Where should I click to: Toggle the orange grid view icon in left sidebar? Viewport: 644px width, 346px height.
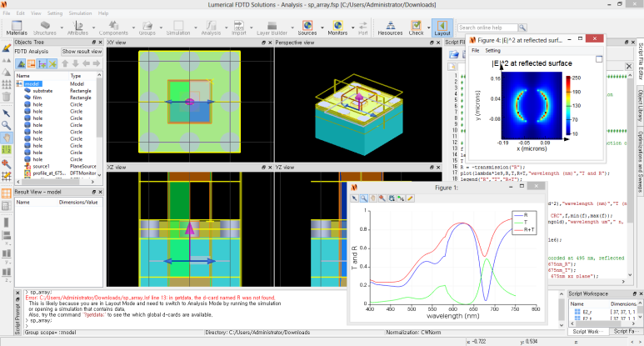(6, 193)
